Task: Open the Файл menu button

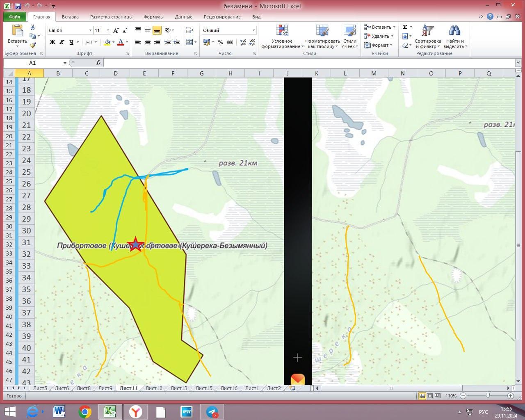Action: point(14,17)
